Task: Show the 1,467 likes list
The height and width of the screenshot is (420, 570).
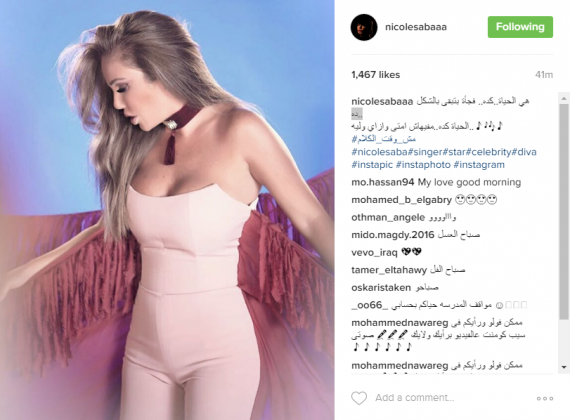Action: [x=376, y=75]
